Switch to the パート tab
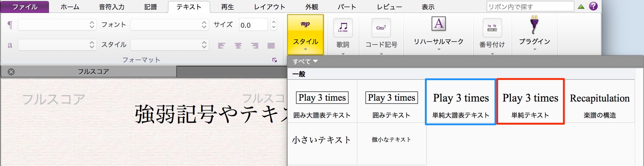644x166 pixels. click(x=347, y=7)
